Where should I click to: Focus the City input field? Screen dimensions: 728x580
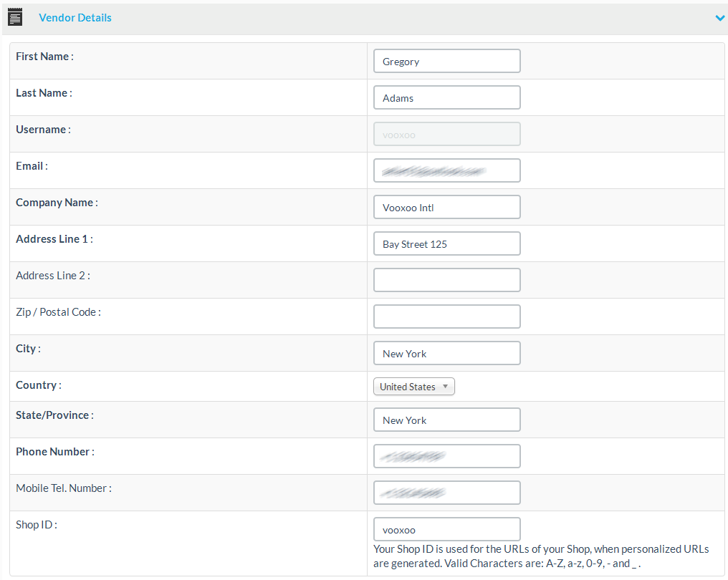tap(446, 354)
